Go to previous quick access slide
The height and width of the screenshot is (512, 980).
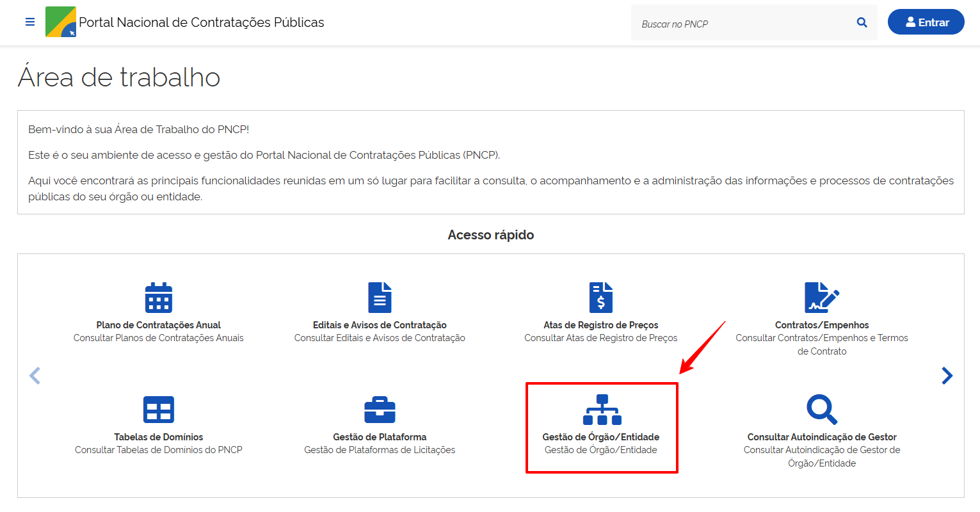[x=35, y=376]
